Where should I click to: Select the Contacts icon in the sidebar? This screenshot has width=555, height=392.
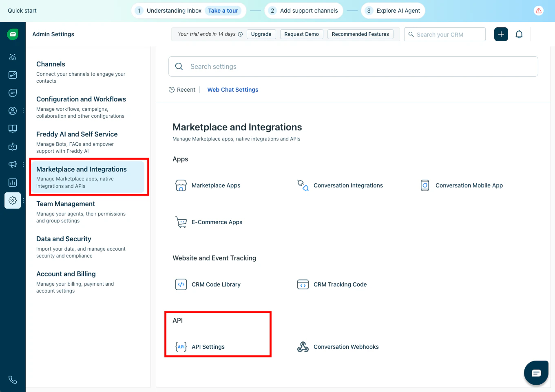coord(12,110)
